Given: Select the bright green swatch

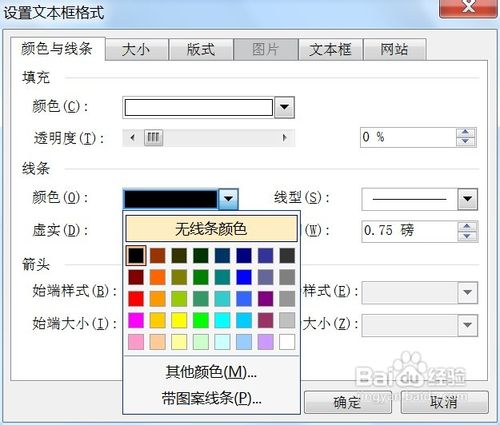Looking at the screenshot, I should [x=201, y=320].
